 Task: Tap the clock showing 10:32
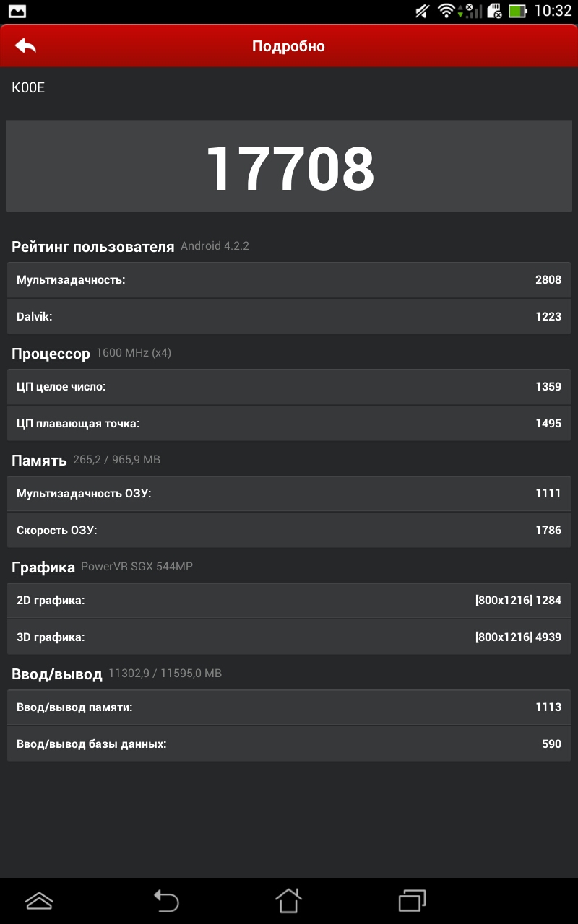pos(553,11)
